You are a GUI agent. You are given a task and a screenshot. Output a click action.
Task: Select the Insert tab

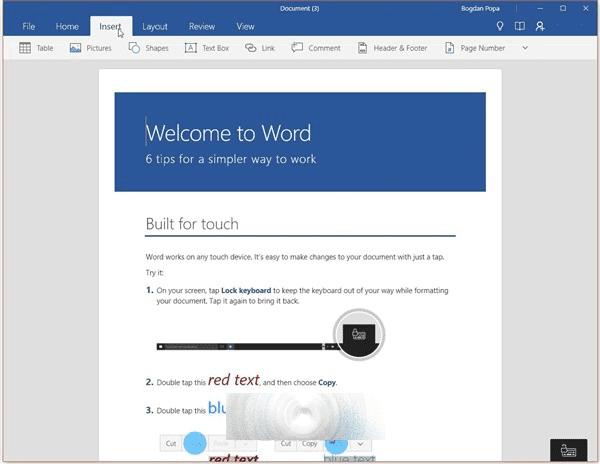111,26
